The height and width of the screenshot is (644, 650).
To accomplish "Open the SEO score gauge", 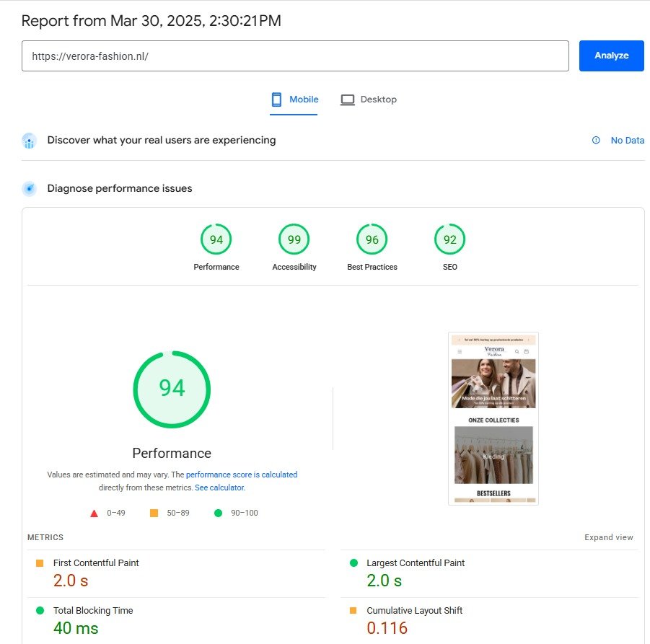I will 449,239.
